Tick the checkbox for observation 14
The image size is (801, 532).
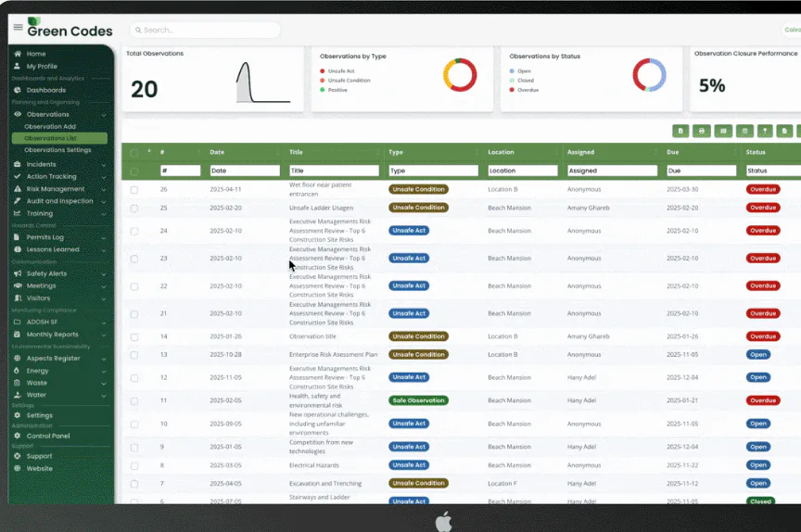pos(133,337)
